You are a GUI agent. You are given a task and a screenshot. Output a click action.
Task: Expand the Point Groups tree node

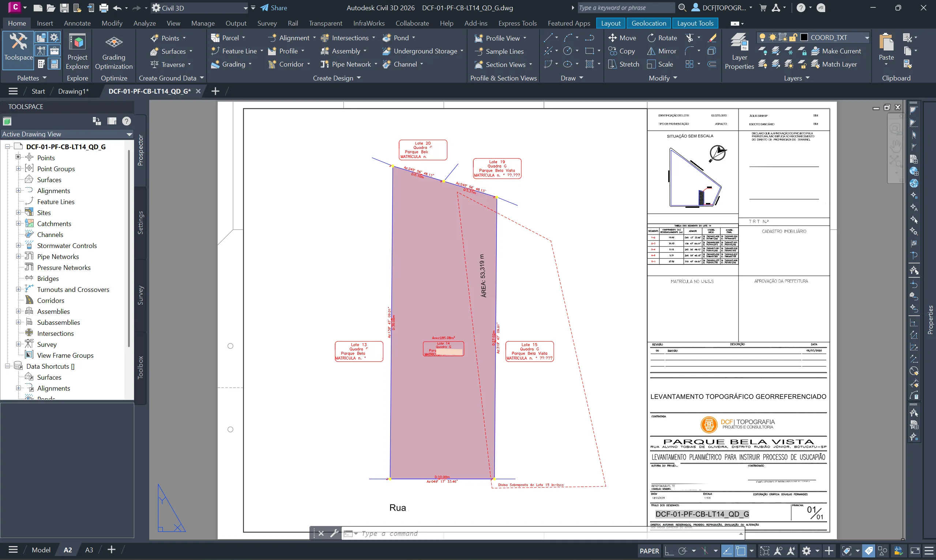pyautogui.click(x=18, y=169)
